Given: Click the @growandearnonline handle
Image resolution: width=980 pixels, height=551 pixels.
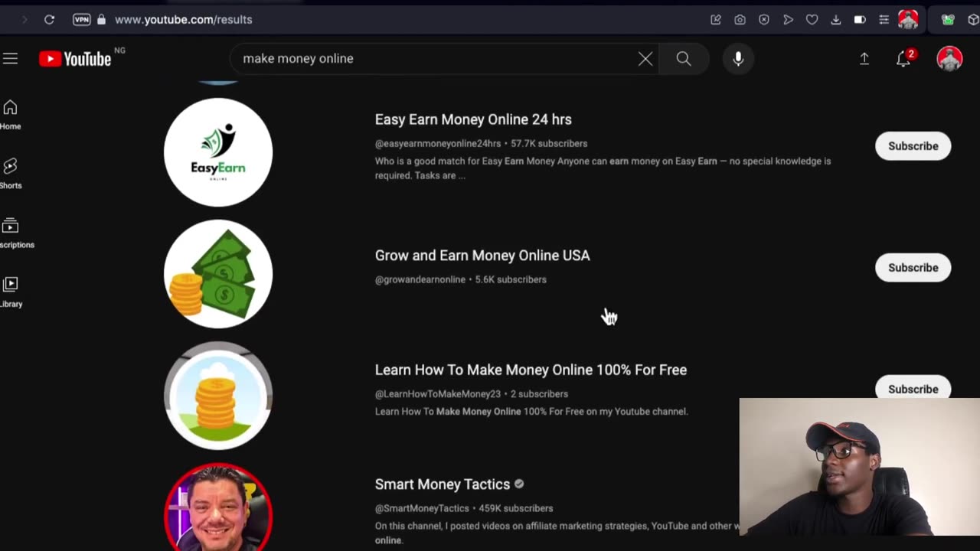Looking at the screenshot, I should click(420, 280).
